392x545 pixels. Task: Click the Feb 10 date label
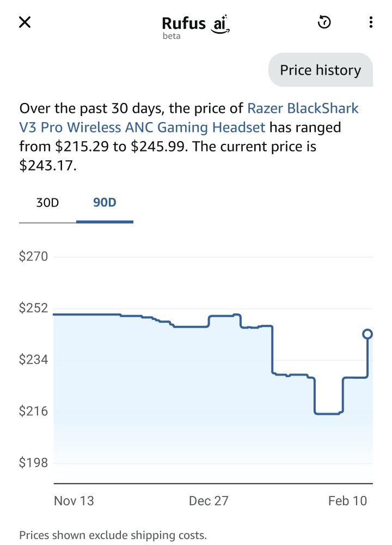click(347, 500)
